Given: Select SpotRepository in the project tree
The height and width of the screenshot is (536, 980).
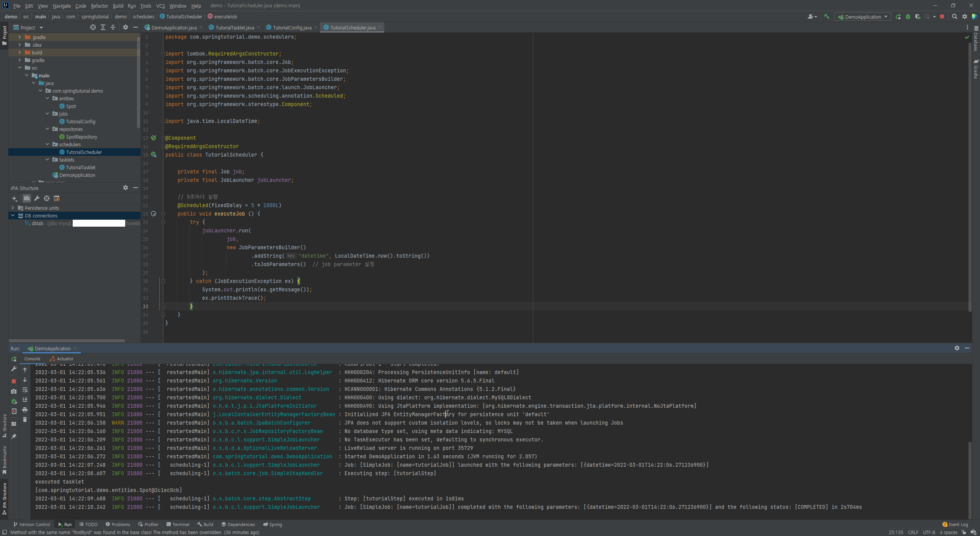Looking at the screenshot, I should pyautogui.click(x=81, y=137).
